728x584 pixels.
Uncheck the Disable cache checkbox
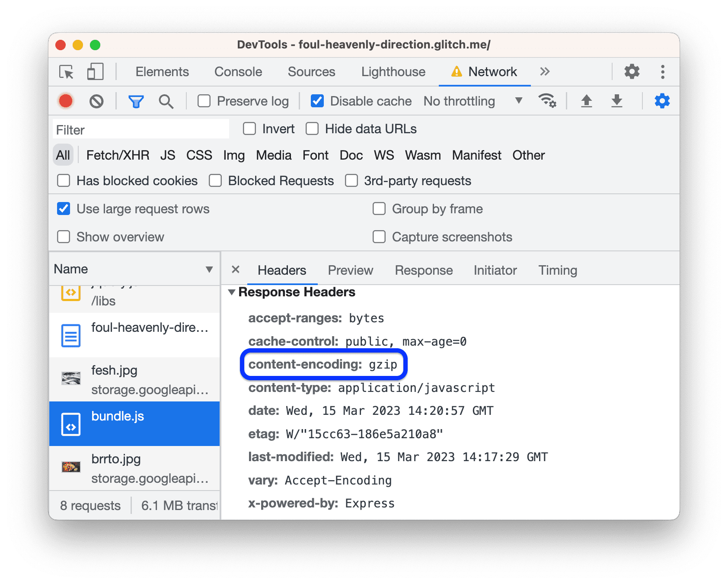click(317, 101)
